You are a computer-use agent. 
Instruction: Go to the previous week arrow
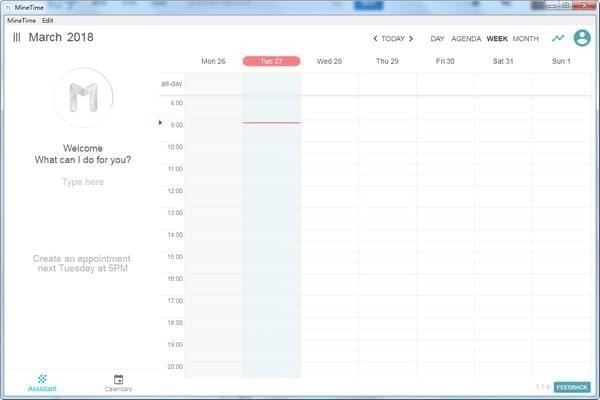(x=375, y=39)
